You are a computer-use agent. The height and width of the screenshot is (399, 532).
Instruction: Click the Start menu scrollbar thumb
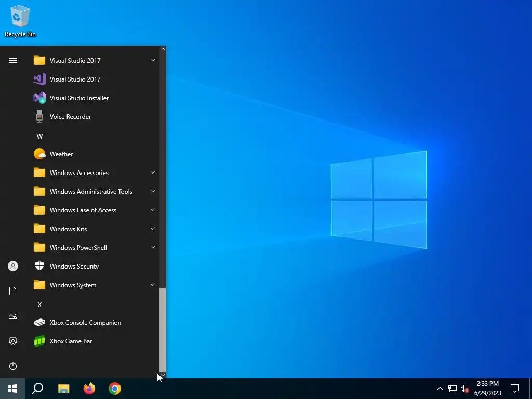point(163,329)
